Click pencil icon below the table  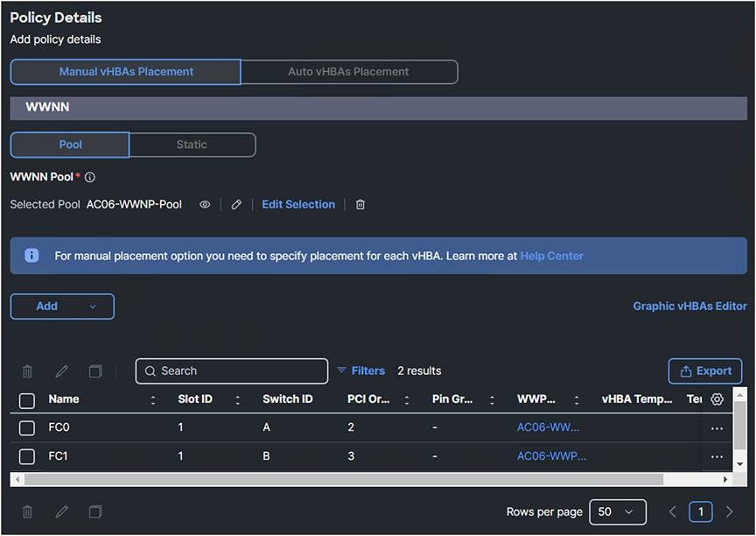(62, 511)
